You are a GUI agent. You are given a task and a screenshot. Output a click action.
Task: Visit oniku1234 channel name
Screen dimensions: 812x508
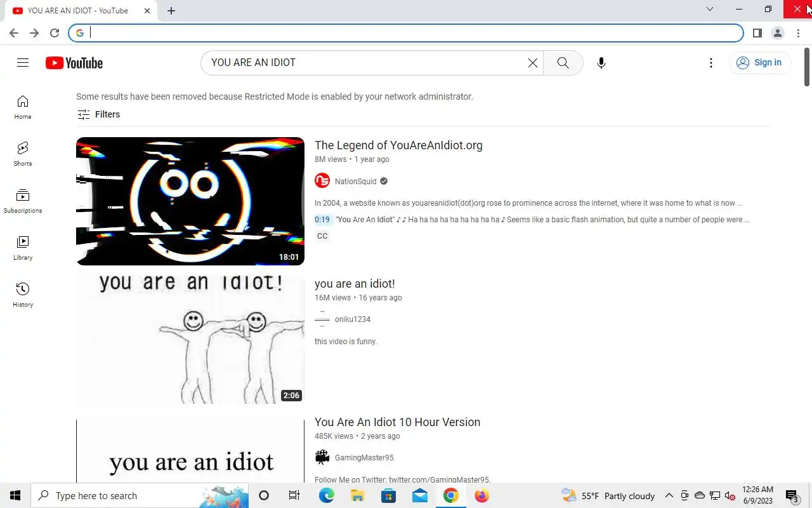353,319
